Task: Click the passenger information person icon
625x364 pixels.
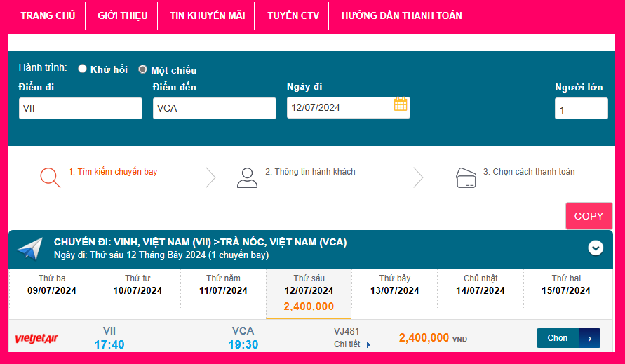Action: pyautogui.click(x=247, y=177)
